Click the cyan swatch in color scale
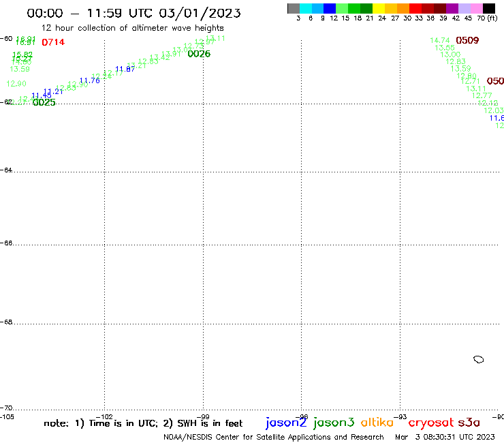 (x=306, y=8)
